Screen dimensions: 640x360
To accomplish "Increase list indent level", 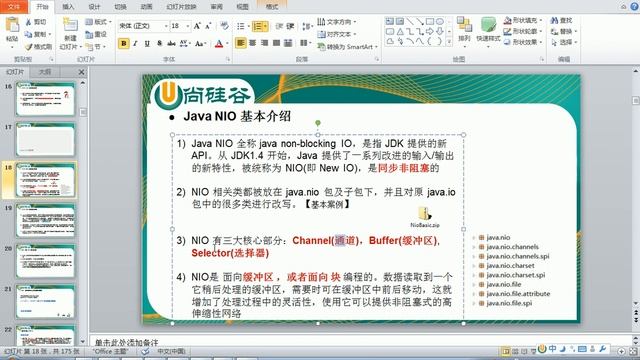I will pos(291,26).
